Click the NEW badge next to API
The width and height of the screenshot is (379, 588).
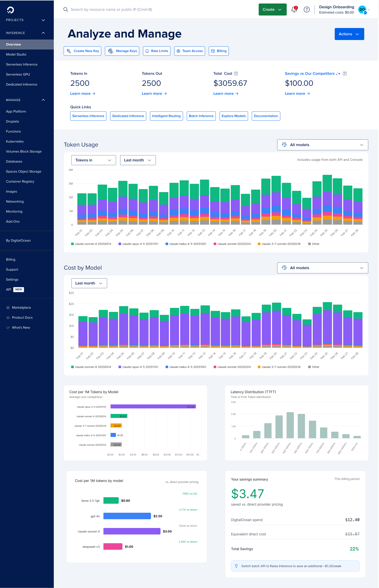[x=19, y=290]
